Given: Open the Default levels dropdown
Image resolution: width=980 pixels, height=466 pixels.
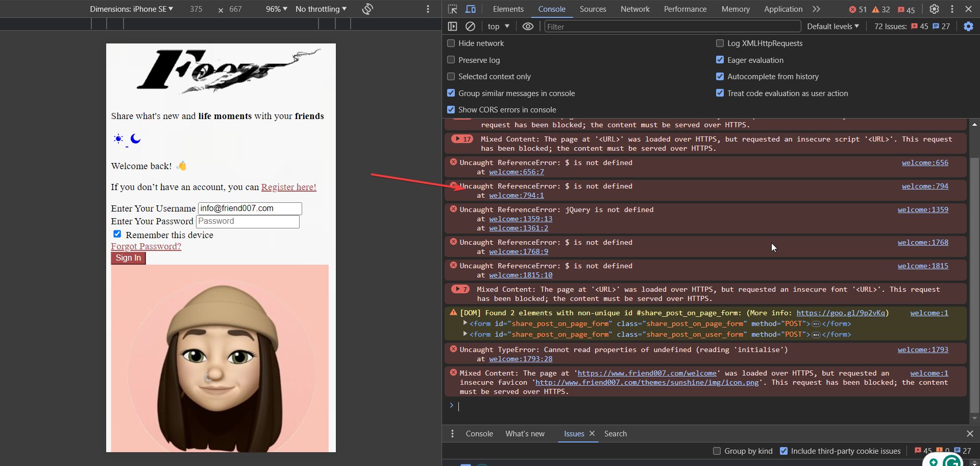Looking at the screenshot, I should tap(832, 27).
